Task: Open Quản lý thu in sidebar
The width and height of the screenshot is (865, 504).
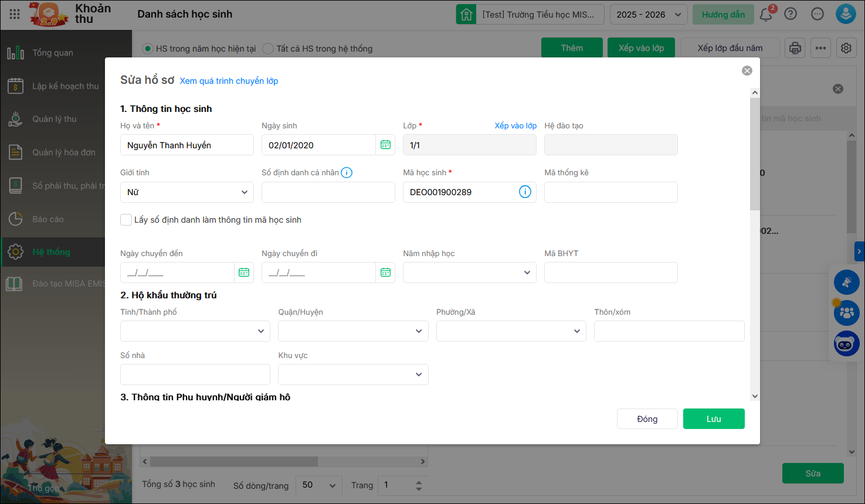Action: pos(54,119)
